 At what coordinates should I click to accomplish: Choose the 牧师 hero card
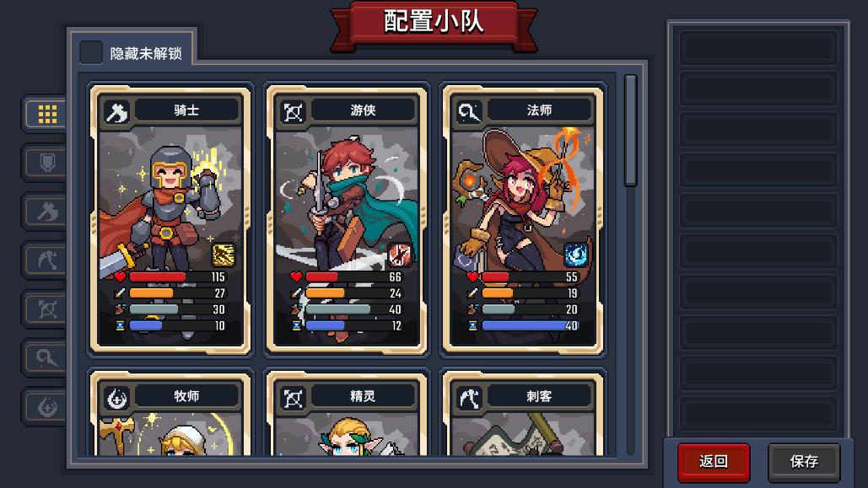point(170,414)
